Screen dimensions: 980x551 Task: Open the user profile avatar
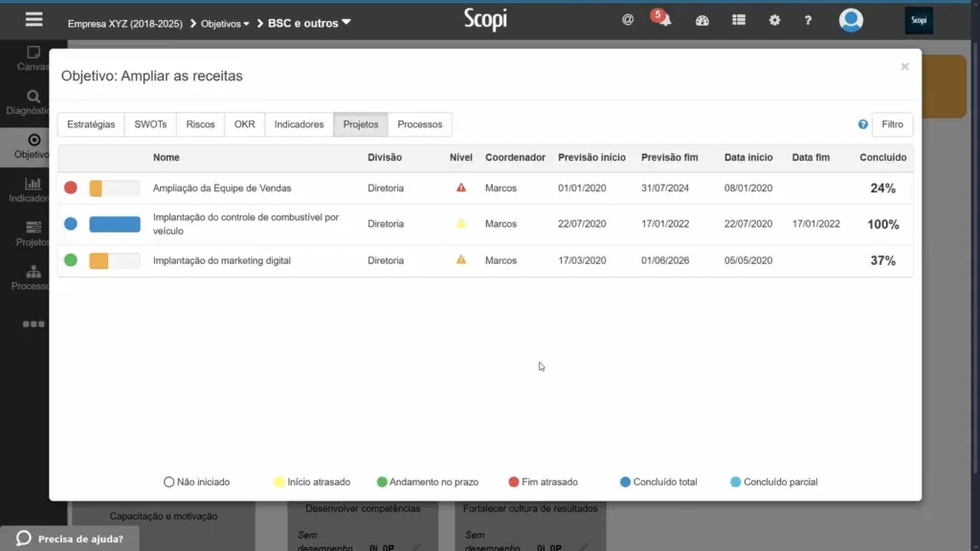[851, 20]
